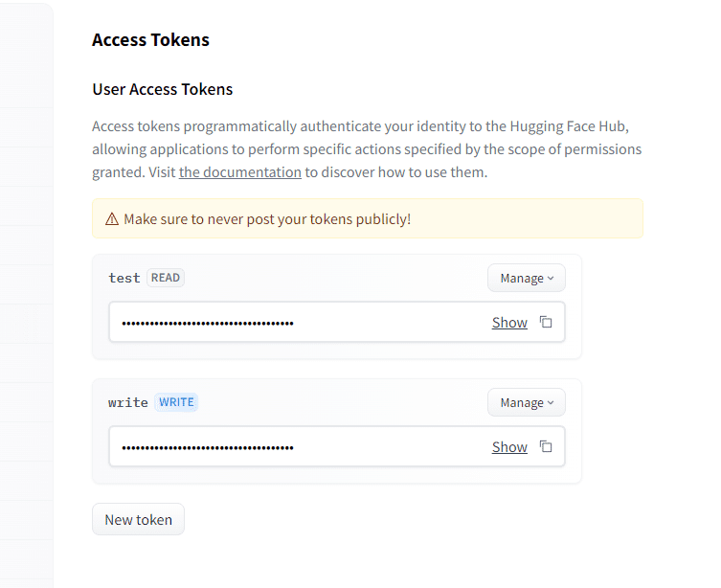Copy the write token to clipboard
Viewport: 721px width, 588px height.
click(546, 446)
